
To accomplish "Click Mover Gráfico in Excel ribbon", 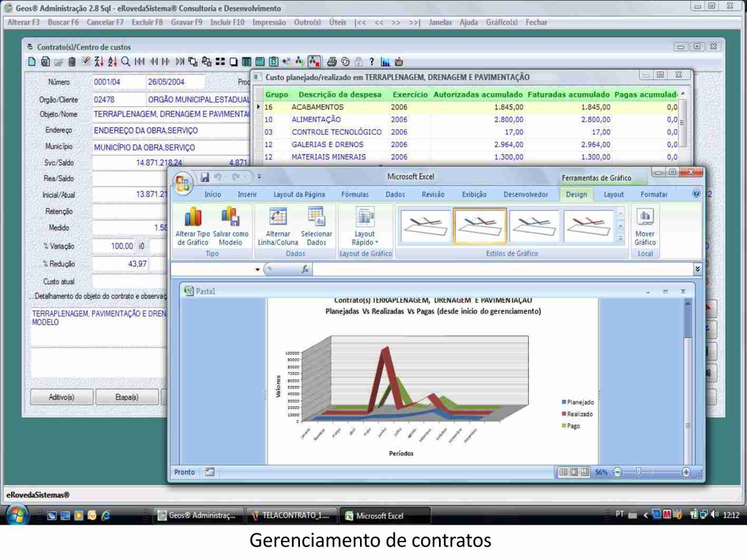I will pos(645,227).
